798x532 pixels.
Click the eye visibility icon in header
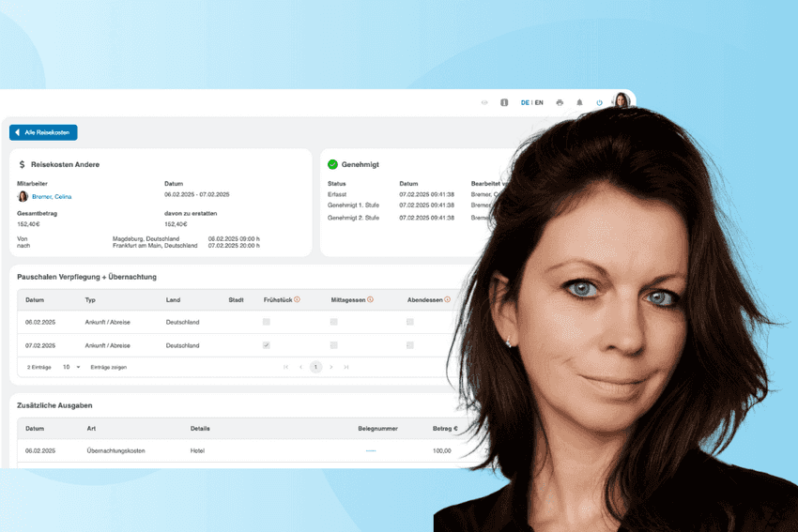(x=484, y=102)
